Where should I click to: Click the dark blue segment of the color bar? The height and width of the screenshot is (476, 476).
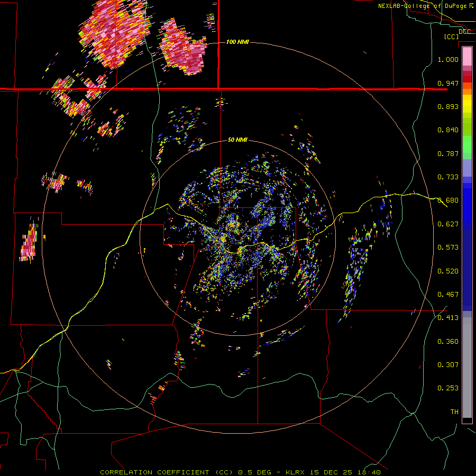(x=467, y=270)
